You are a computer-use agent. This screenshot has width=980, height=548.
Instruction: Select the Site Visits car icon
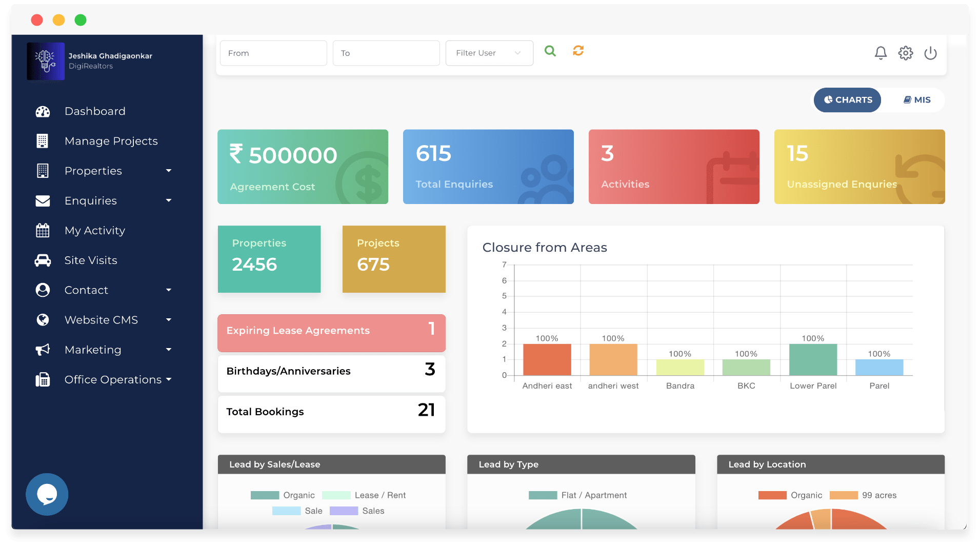pos(43,260)
